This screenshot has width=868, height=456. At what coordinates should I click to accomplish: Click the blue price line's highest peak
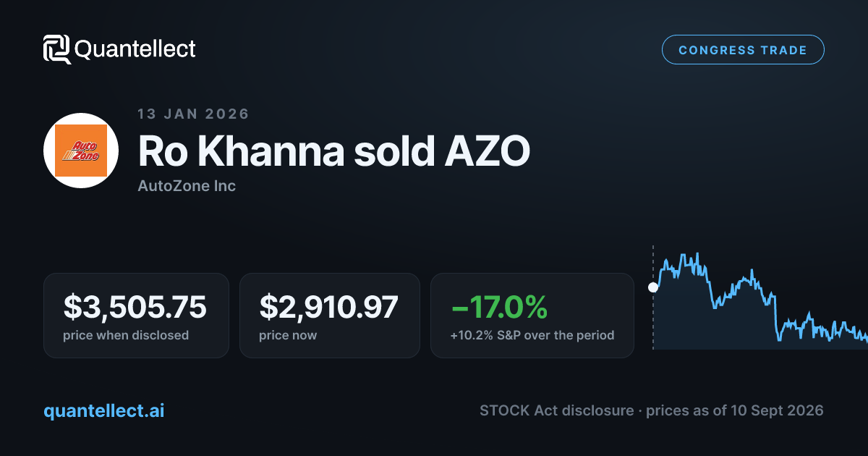tap(697, 254)
